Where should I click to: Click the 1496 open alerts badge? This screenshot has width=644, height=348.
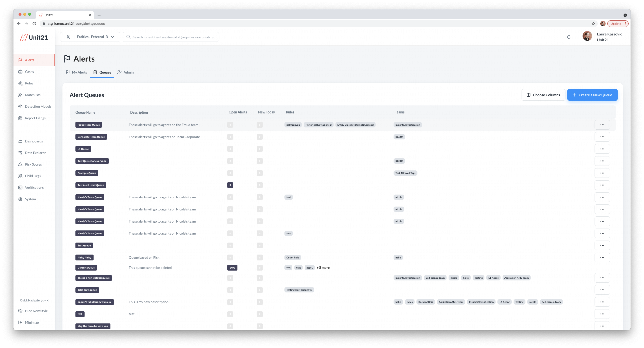tap(232, 268)
